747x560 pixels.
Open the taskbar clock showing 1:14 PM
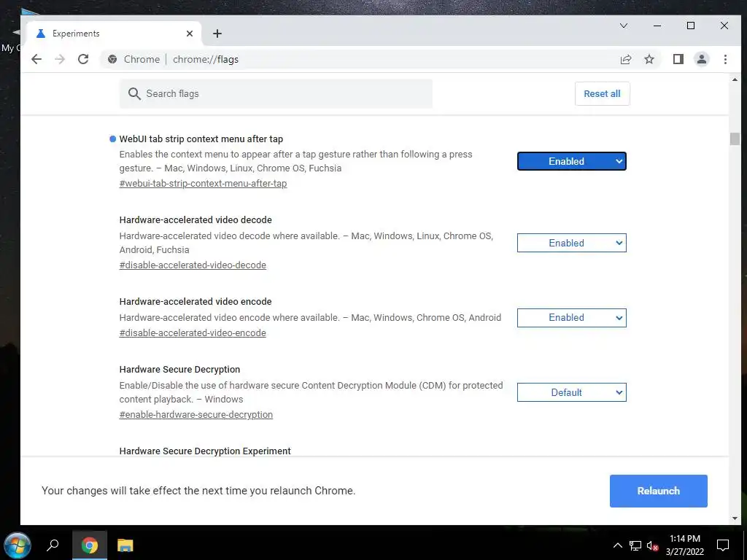pyautogui.click(x=684, y=545)
